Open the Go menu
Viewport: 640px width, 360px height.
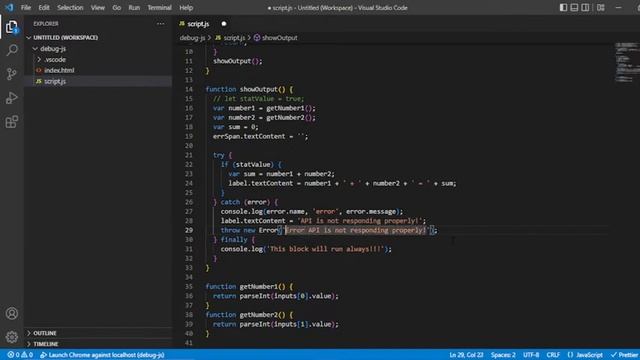[117, 7]
